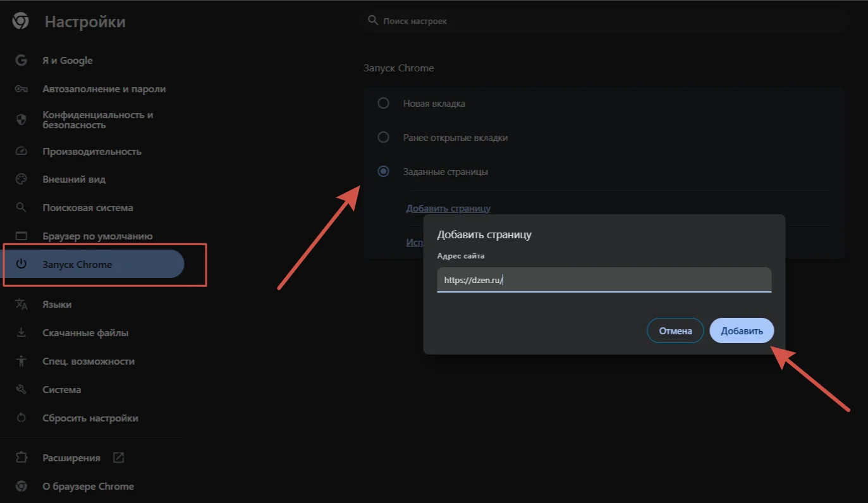Click the puzzle icon for Расширения
This screenshot has width=868, height=503.
click(21, 458)
